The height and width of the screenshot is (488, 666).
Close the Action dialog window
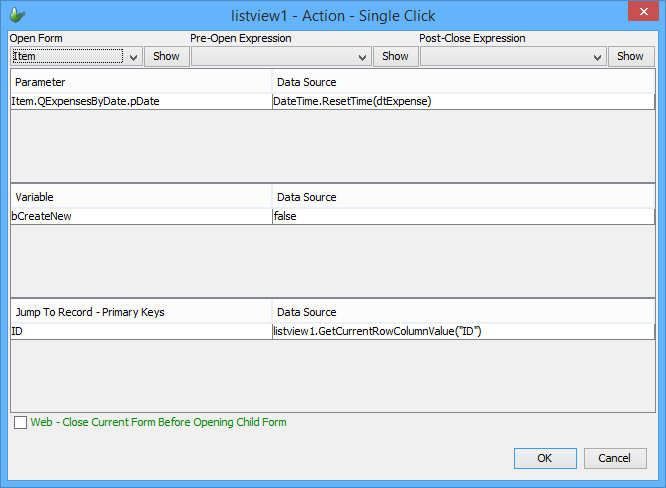click(x=638, y=13)
